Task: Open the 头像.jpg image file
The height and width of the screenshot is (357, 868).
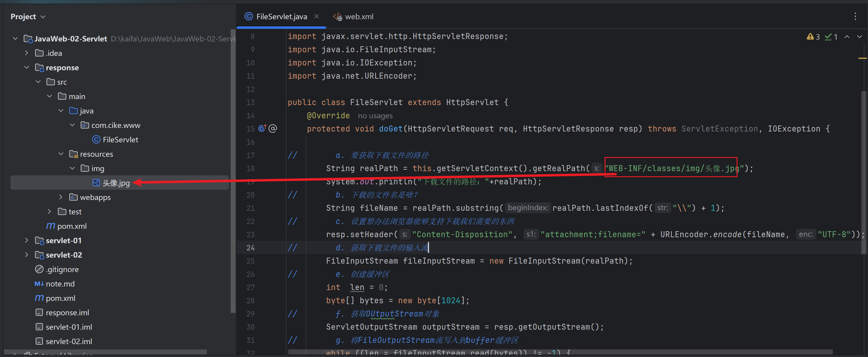Action: [116, 183]
